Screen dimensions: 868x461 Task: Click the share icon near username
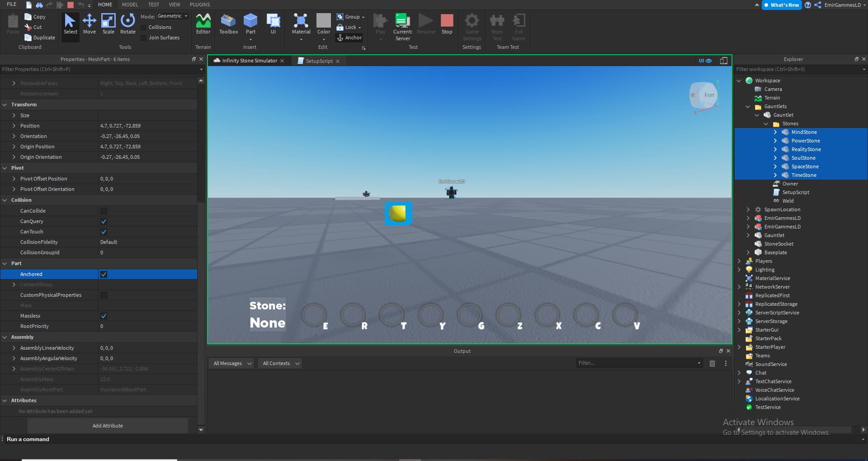point(818,5)
